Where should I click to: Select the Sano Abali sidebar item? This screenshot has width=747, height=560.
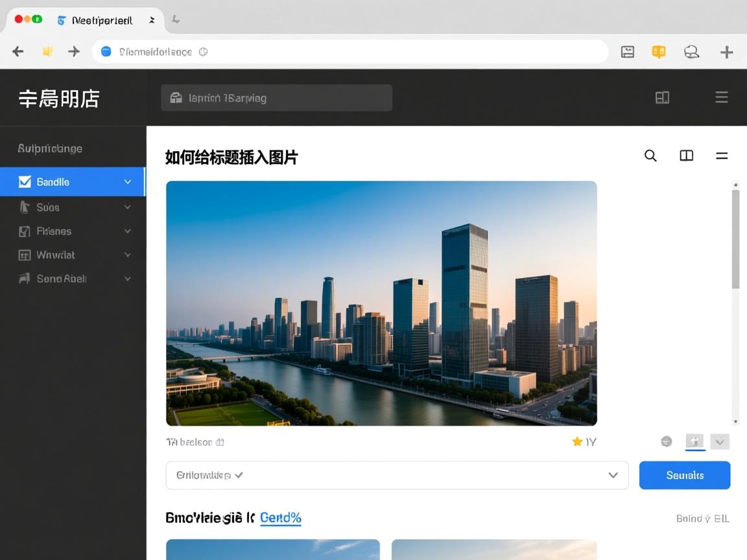click(x=62, y=279)
